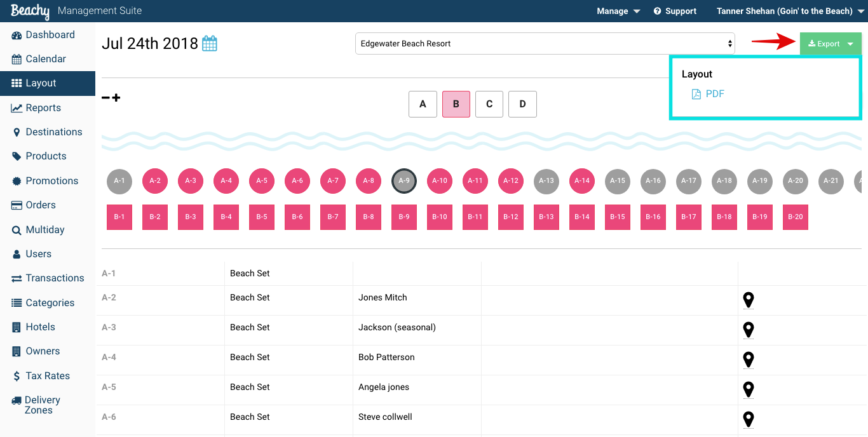Open the calendar date picker icon
The width and height of the screenshot is (868, 437).
[x=210, y=44]
